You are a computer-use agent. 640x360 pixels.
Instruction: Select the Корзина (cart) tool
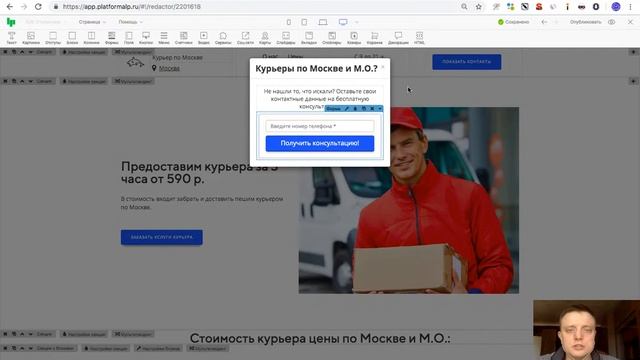pos(374,38)
